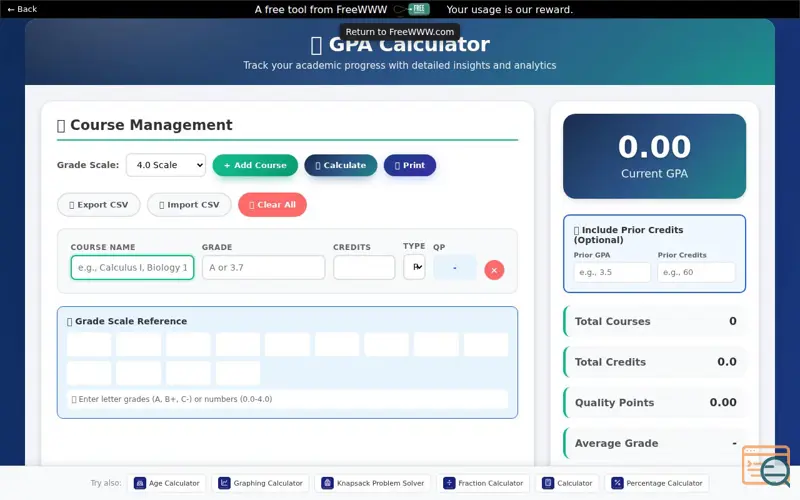Open the Percentage Calculator icon
This screenshot has height=500, width=800.
click(617, 483)
